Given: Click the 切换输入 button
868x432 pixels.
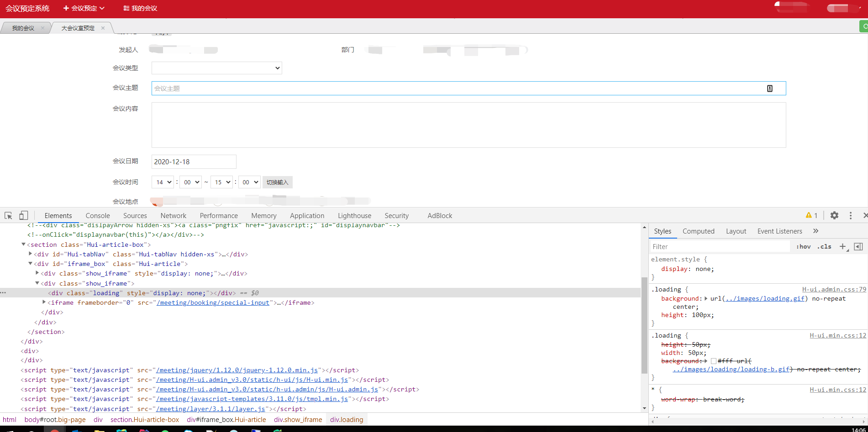Looking at the screenshot, I should tap(277, 182).
